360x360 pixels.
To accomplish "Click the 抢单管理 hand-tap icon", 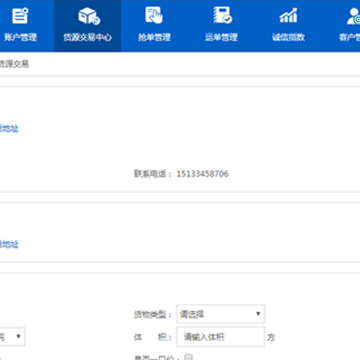I will (x=154, y=15).
